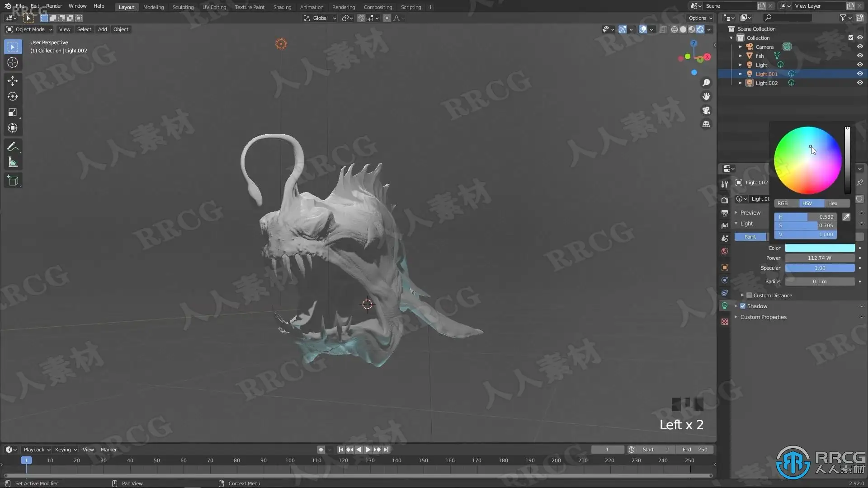This screenshot has width=868, height=488.
Task: Switch to the Shading workspace tab
Action: click(x=282, y=7)
